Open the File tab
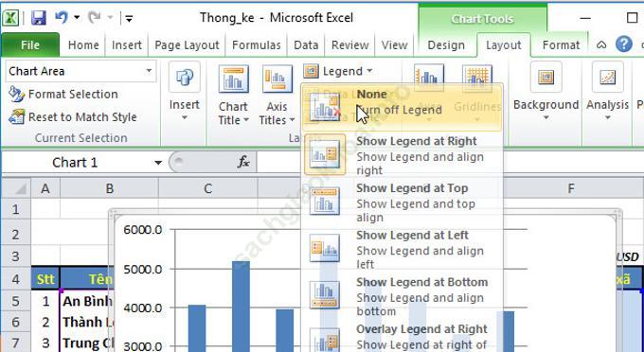The width and height of the screenshot is (644, 352). [30, 44]
